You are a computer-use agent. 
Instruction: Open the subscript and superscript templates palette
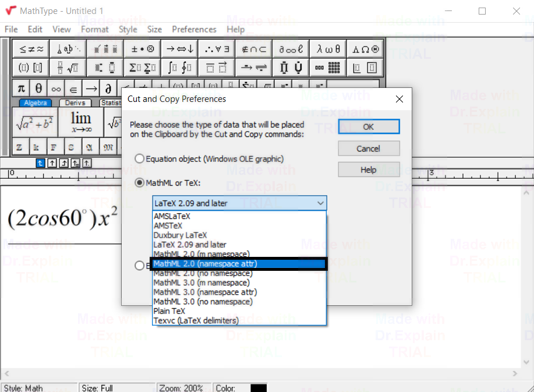pyautogui.click(x=105, y=68)
